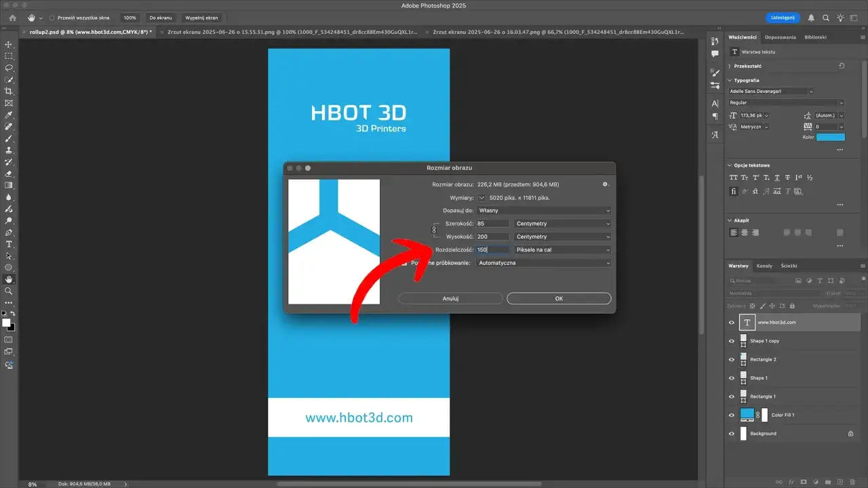Create a new layer with plus icon
This screenshot has height=488, width=868.
tap(840, 481)
